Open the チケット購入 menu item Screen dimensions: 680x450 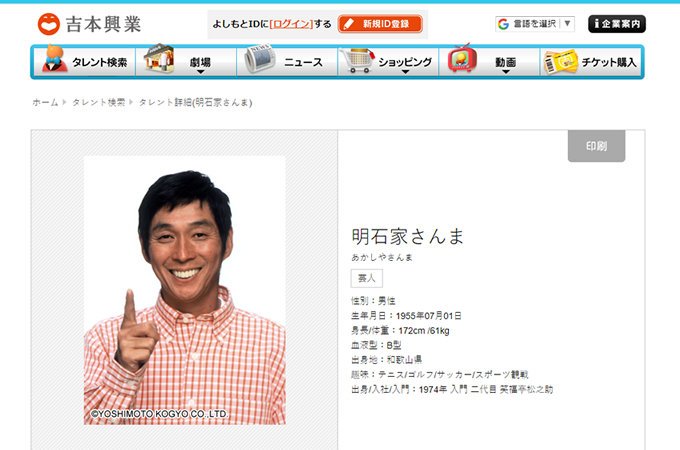coord(591,62)
